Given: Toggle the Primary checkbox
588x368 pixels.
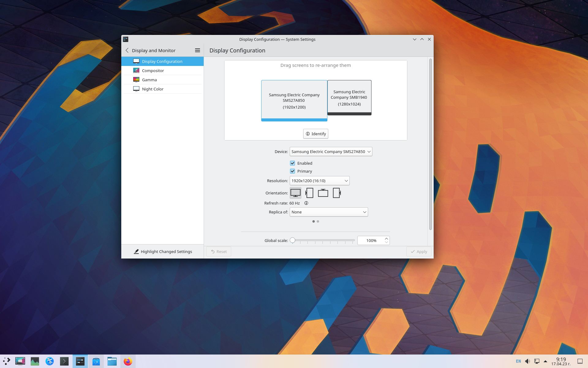Looking at the screenshot, I should (x=292, y=171).
